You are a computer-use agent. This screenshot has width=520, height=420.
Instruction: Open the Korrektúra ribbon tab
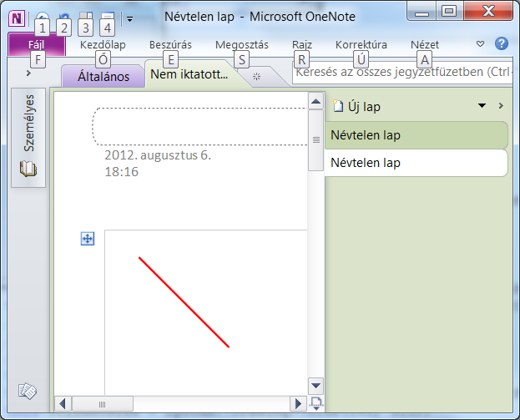tap(361, 45)
